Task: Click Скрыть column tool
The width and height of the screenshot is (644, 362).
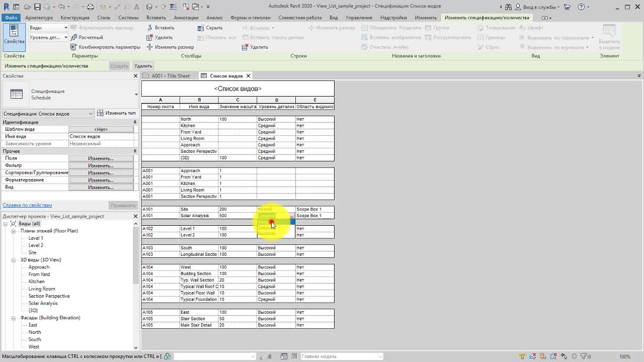Action: pos(210,28)
